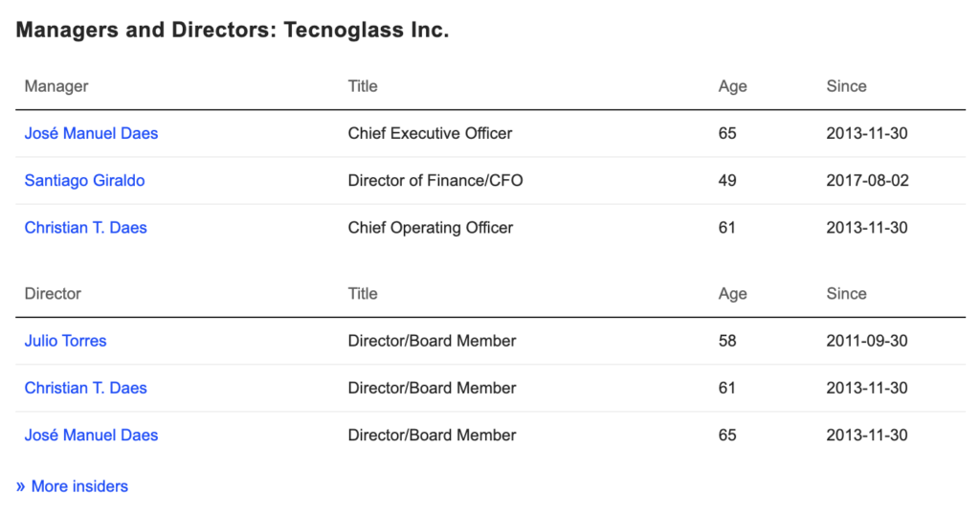
Task: Open José Manuel Daes manager profile link
Action: coord(91,133)
